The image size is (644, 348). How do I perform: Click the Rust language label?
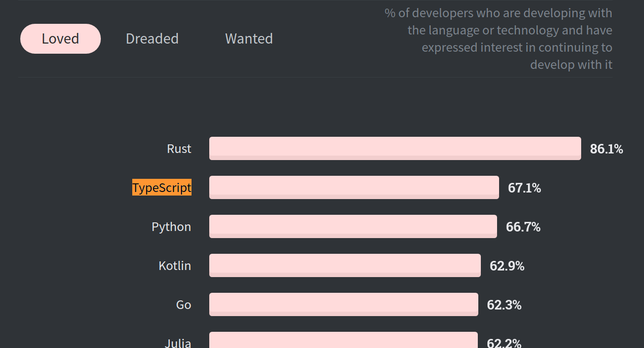pos(179,148)
